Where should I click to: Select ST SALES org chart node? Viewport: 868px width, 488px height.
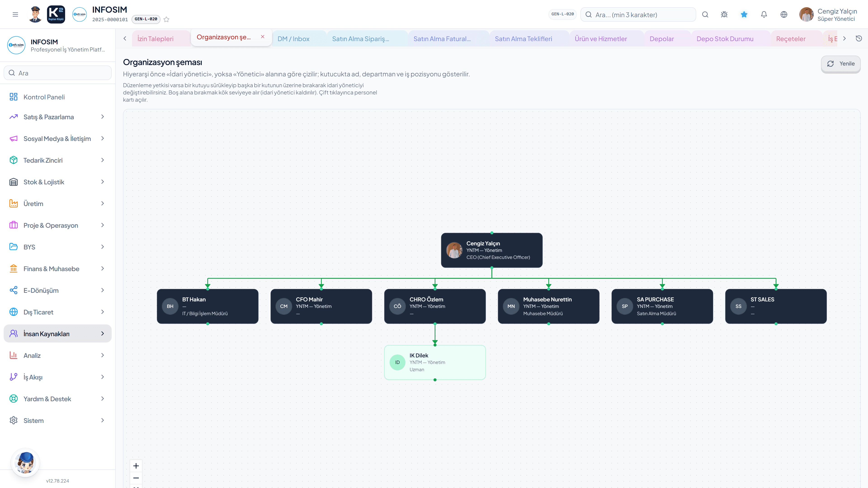[x=776, y=306]
